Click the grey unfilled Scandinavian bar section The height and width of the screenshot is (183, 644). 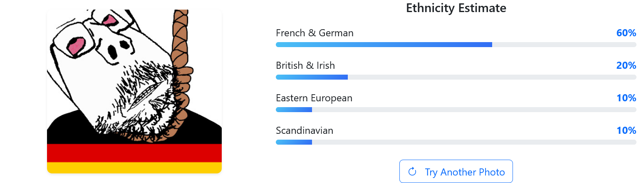pos(474,142)
